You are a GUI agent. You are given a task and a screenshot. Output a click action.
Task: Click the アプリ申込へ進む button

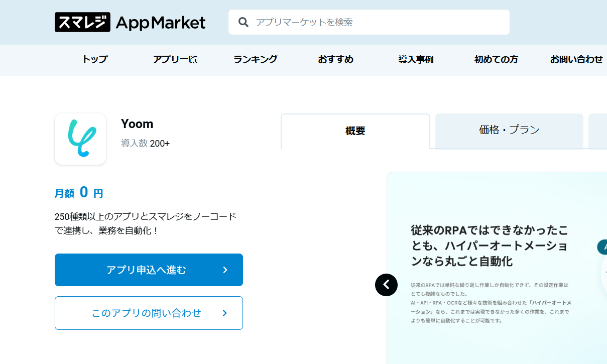pos(149,270)
